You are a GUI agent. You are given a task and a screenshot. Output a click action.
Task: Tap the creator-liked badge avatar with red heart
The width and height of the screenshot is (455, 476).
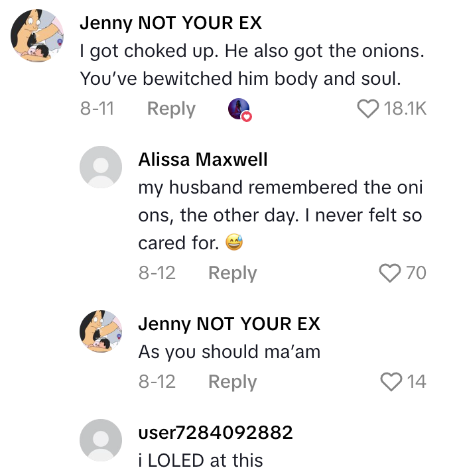click(x=240, y=109)
